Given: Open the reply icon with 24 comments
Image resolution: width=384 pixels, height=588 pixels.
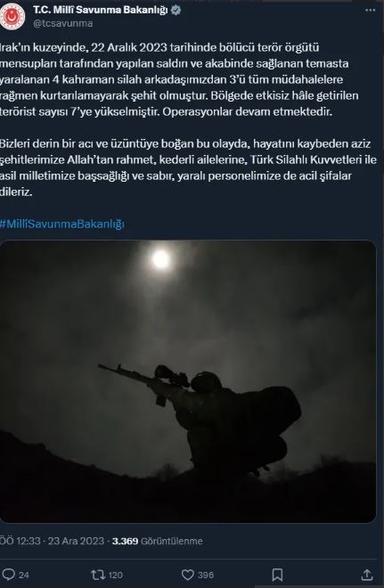Looking at the screenshot, I should (8, 575).
